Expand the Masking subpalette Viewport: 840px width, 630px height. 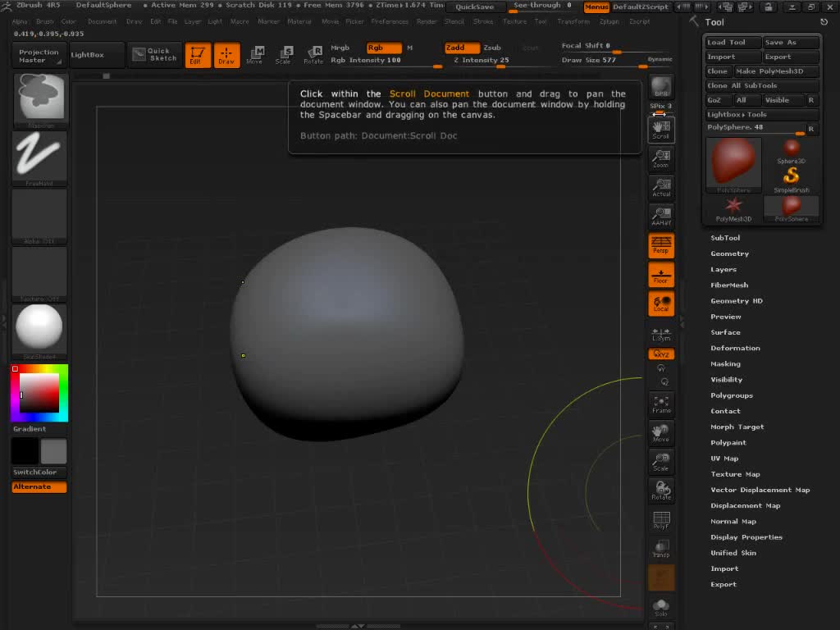pos(725,363)
